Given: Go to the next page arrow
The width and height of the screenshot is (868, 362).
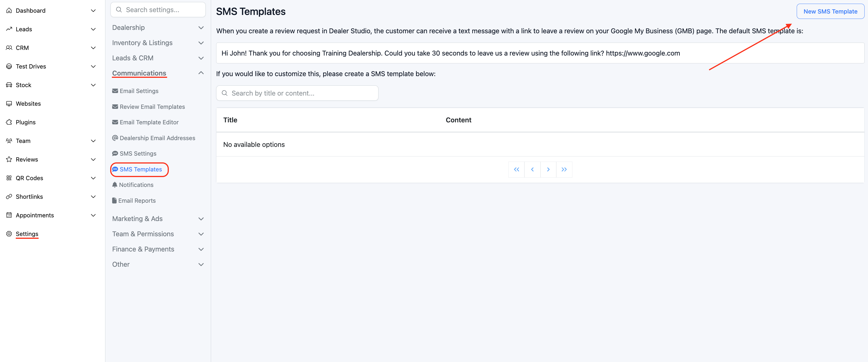Looking at the screenshot, I should click(x=548, y=169).
